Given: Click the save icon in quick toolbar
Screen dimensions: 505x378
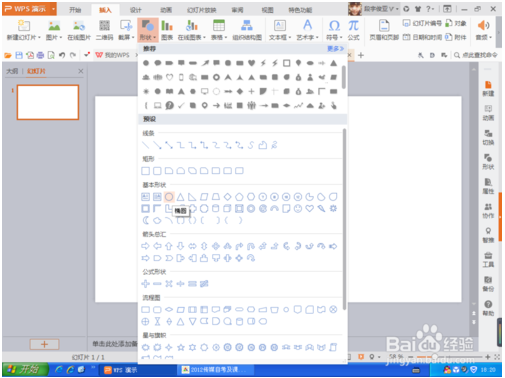Looking at the screenshot, I should point(19,55).
